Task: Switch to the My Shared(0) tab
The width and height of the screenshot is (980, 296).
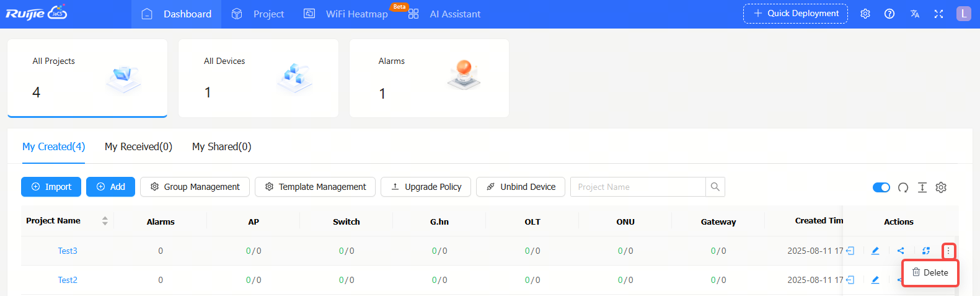Action: (x=221, y=146)
